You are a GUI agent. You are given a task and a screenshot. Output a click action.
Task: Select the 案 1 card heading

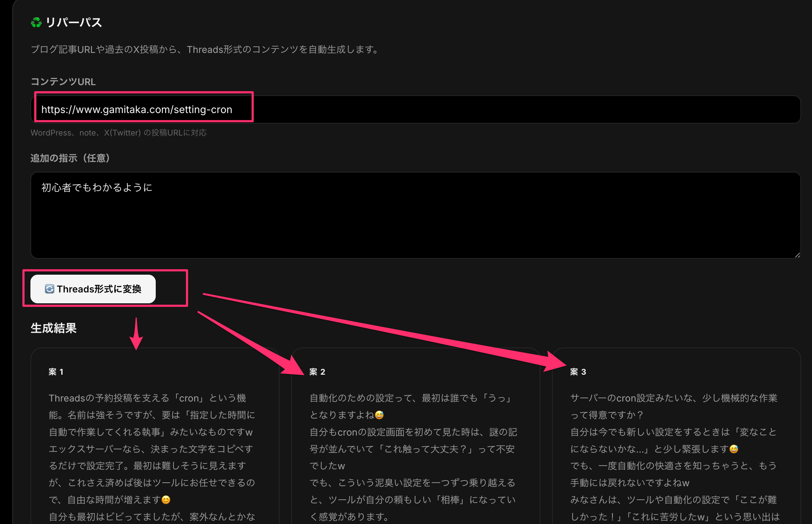[56, 372]
